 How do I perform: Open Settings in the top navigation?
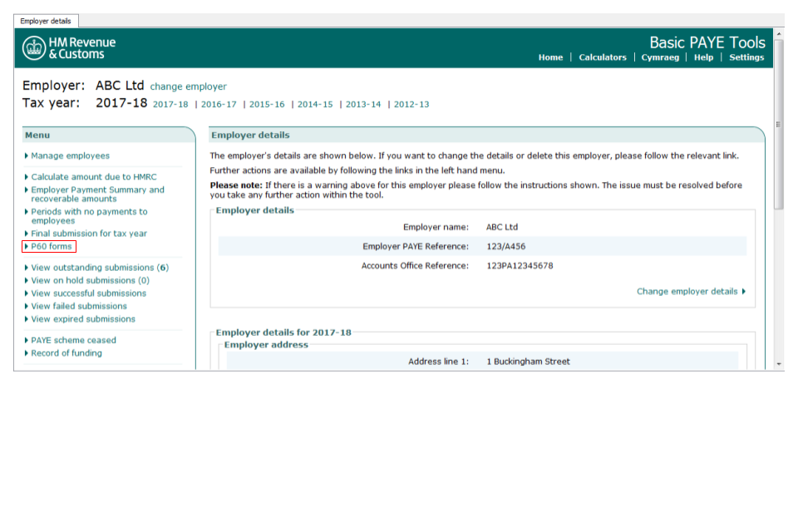coord(746,57)
